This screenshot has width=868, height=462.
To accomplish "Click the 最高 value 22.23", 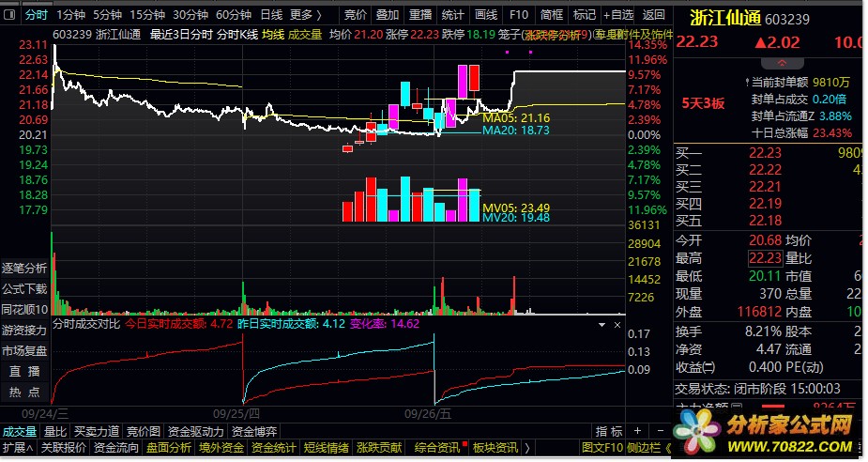I will click(765, 258).
